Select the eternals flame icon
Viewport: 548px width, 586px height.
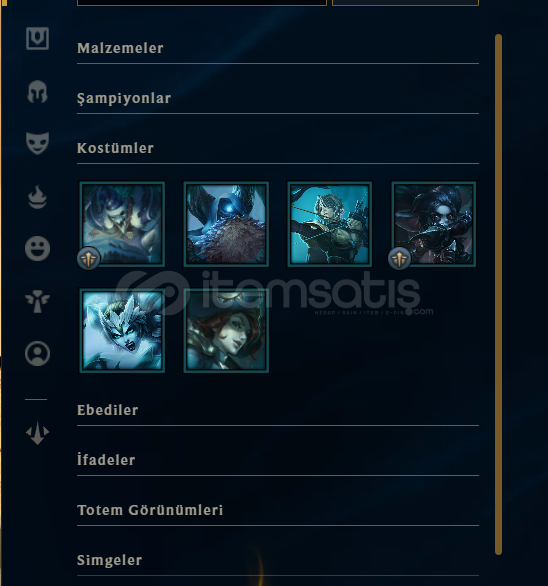point(37,197)
